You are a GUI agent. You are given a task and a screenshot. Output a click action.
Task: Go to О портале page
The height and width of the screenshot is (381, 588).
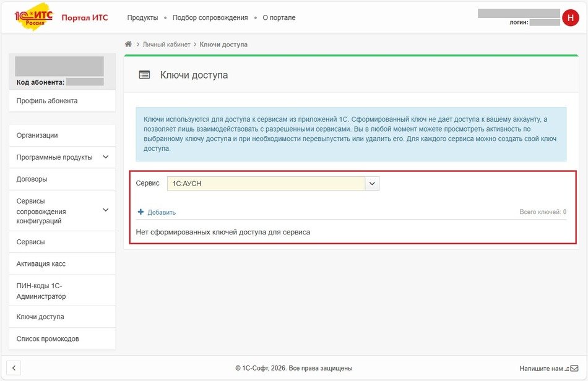[279, 18]
